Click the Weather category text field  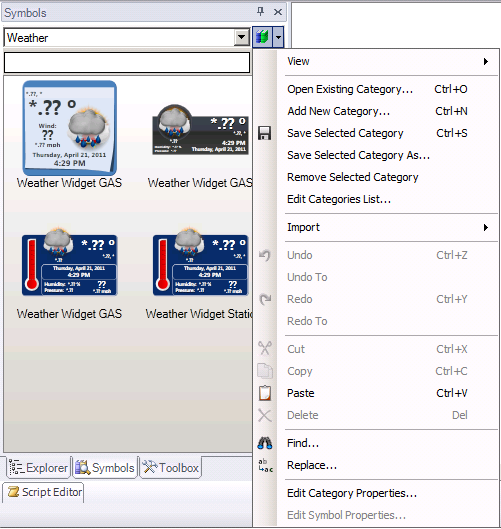[x=120, y=37]
